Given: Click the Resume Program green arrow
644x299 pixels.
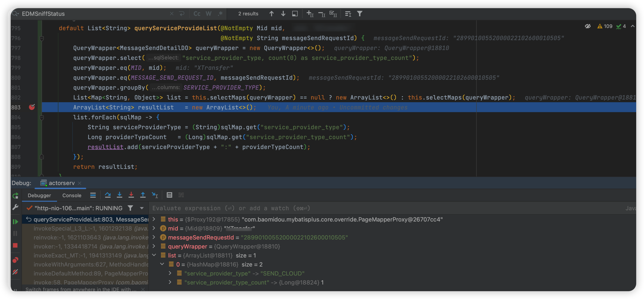Looking at the screenshot, I should click(x=15, y=222).
